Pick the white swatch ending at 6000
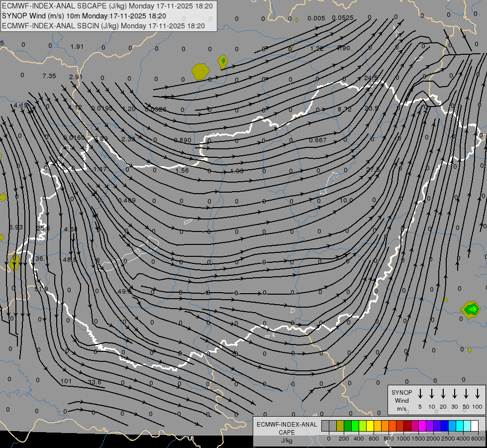 (x=474, y=426)
